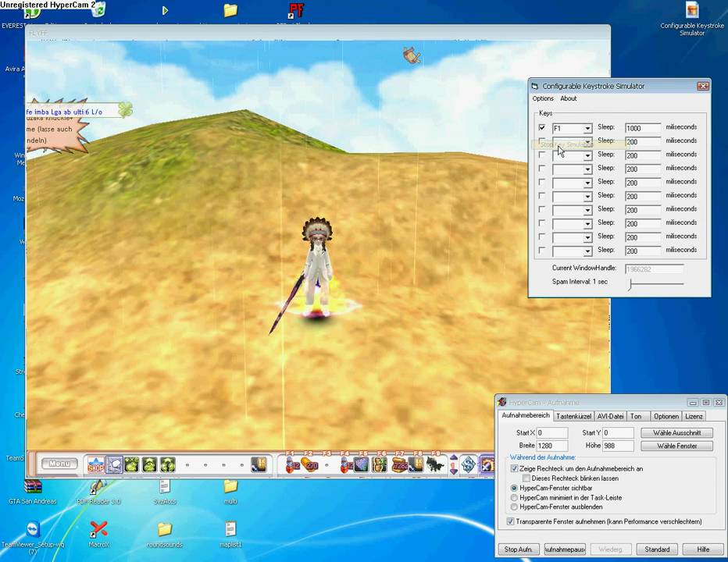The height and width of the screenshot is (562, 728).
Task: Switch to Tastenkürzel tab in HyperCam
Action: click(x=573, y=416)
